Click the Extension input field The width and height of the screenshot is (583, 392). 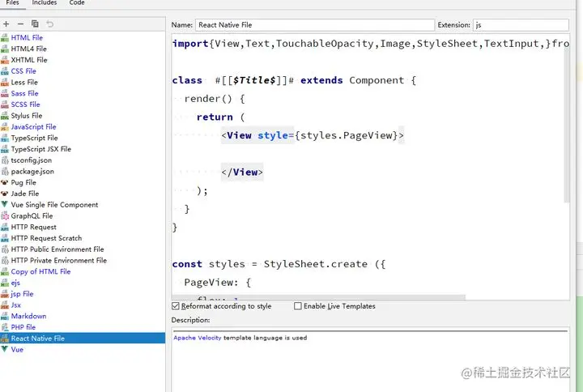521,25
